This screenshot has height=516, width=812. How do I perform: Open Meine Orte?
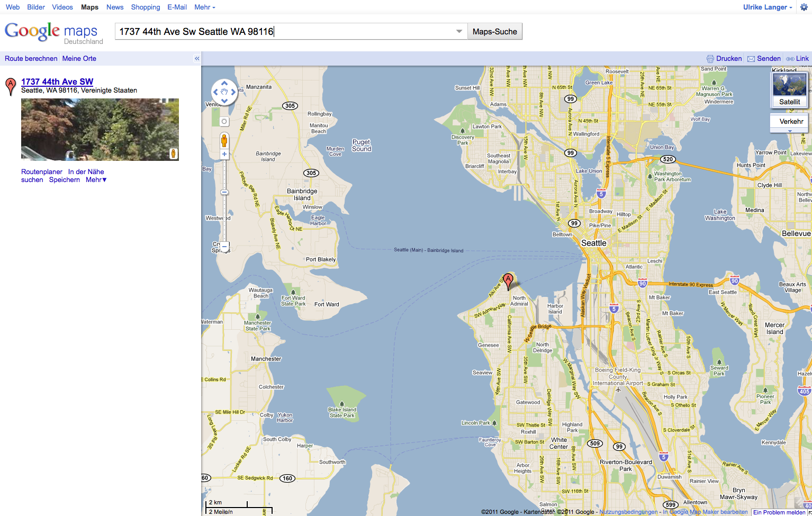(79, 59)
